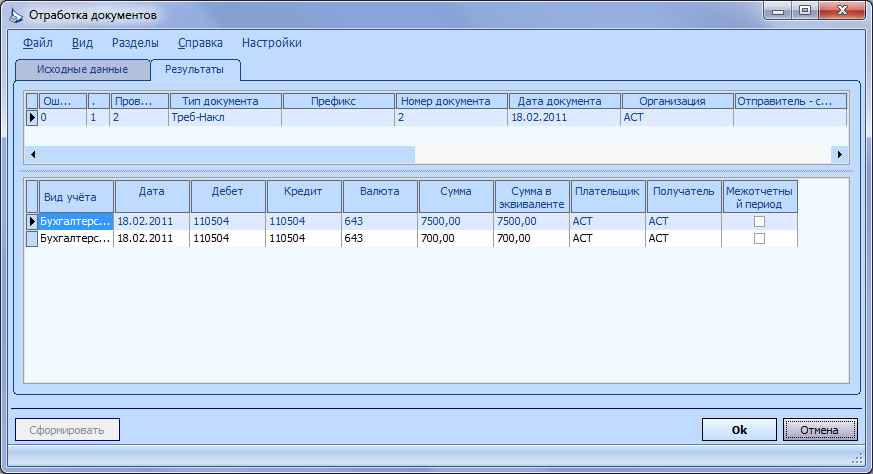
Task: Select the Бухгалтерс... cell in second row
Action: pyautogui.click(x=76, y=238)
